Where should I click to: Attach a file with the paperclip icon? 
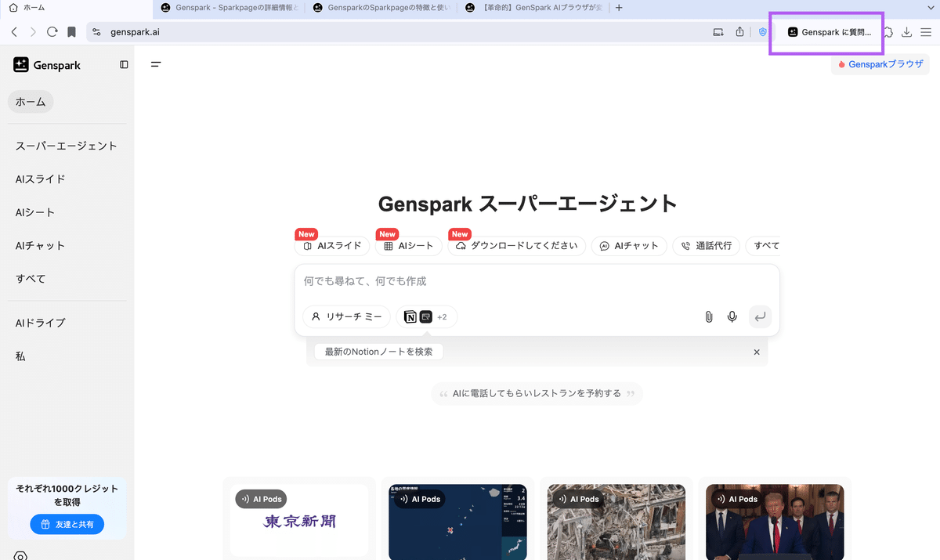(x=708, y=316)
